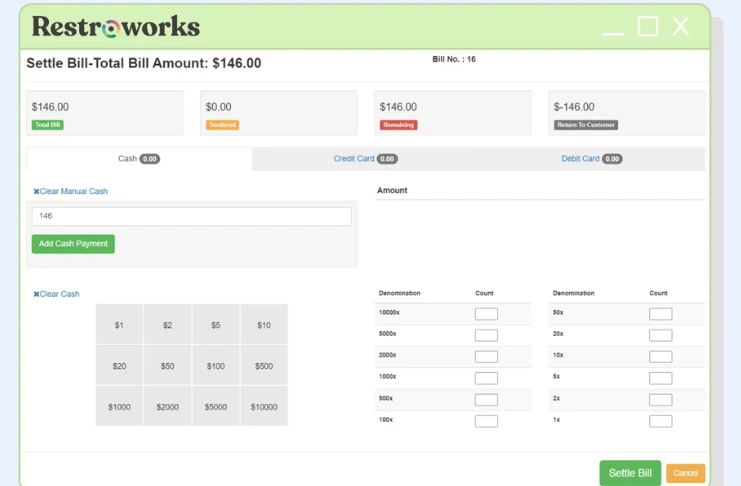Screen dimensions: 741x486
Task: Tap the $2000 denomination key
Action: (168, 406)
